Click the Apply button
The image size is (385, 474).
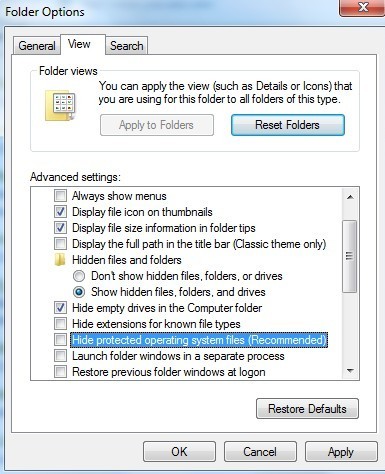pyautogui.click(x=341, y=452)
